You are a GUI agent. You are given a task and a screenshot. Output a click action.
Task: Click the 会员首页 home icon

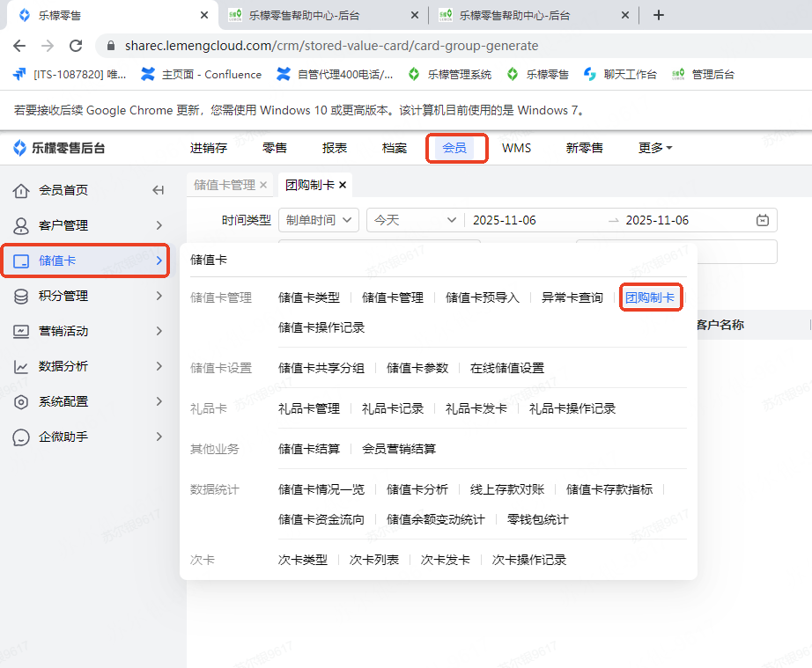tap(21, 190)
